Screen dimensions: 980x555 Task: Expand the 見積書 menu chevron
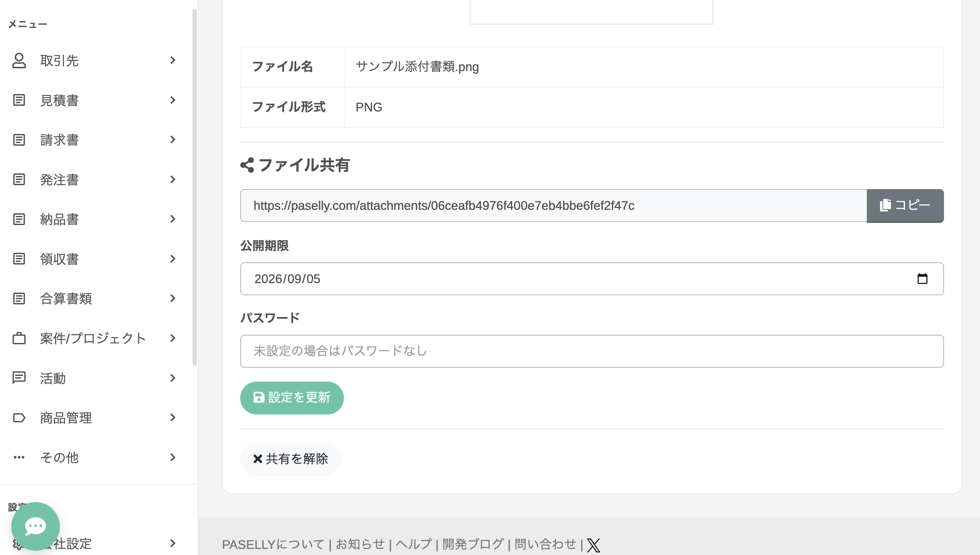tap(173, 100)
